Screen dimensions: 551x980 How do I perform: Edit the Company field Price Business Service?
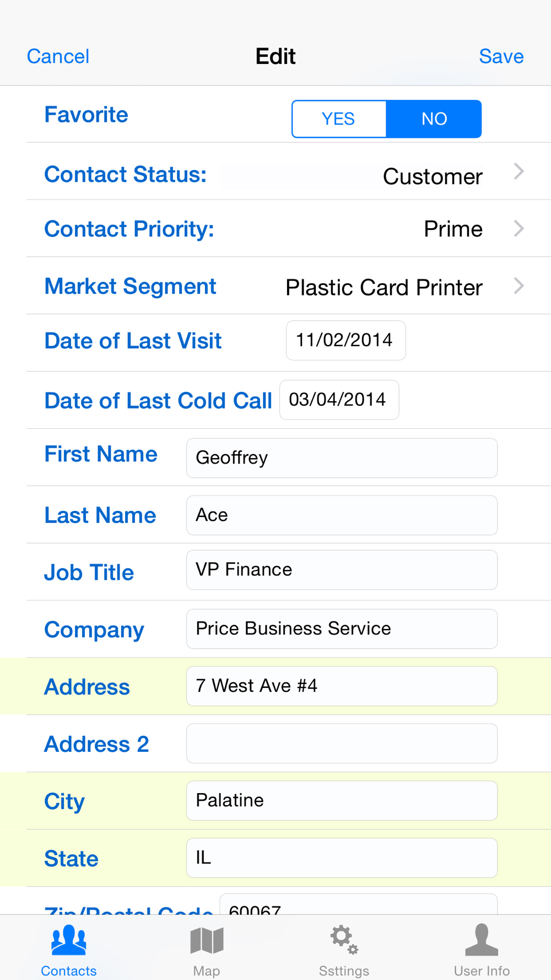click(342, 629)
